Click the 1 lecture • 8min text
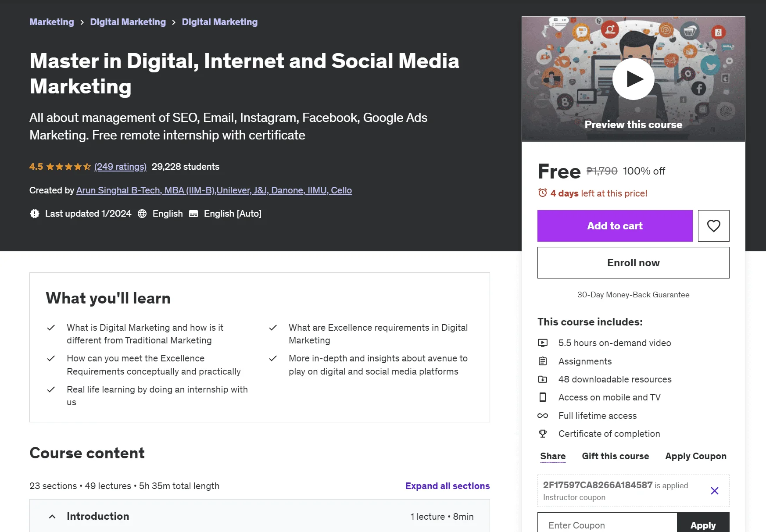The height and width of the screenshot is (532, 766). [442, 517]
